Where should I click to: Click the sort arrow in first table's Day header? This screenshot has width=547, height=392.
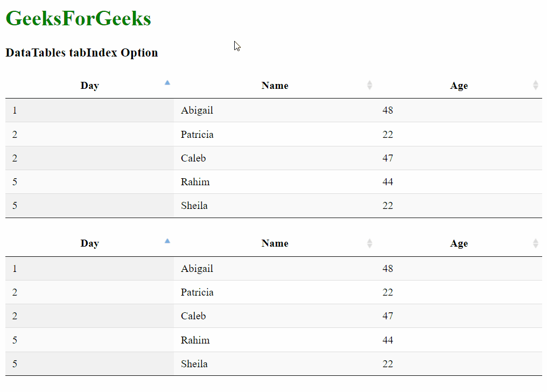click(167, 83)
